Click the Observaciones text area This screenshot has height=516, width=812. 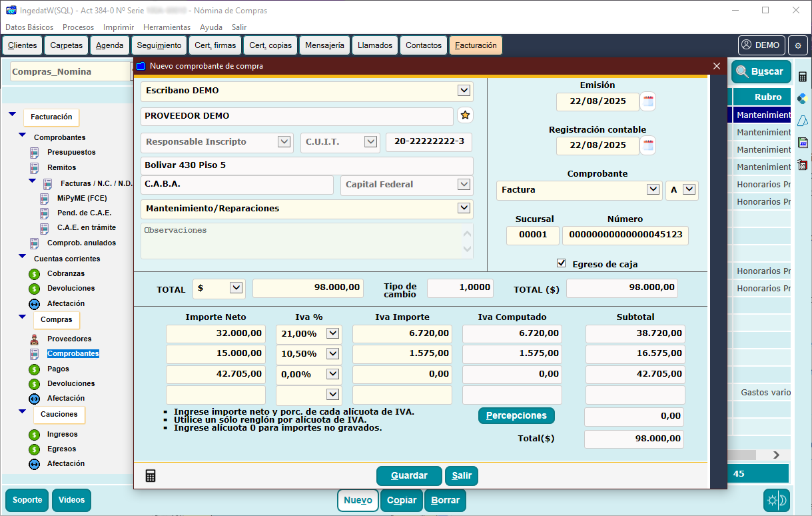[x=307, y=241]
